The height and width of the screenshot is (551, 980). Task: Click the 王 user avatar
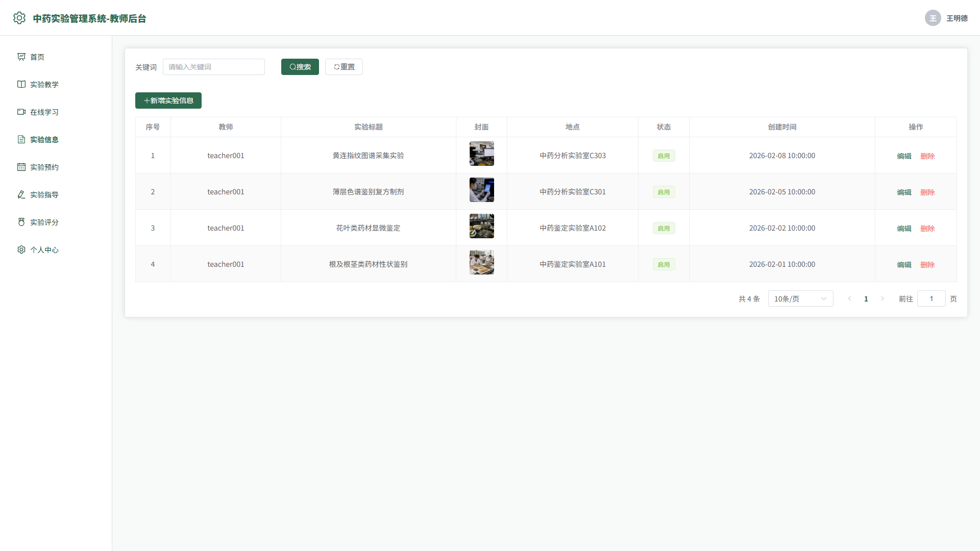933,18
